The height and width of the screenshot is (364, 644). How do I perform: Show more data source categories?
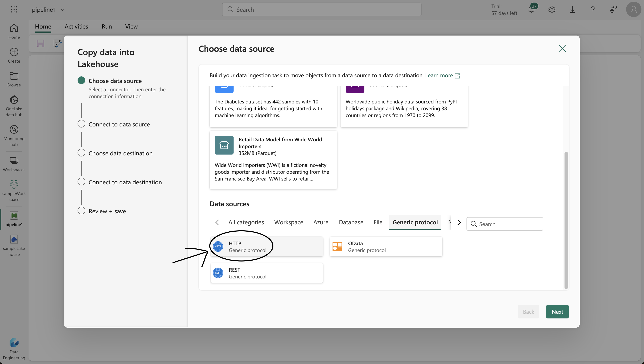[459, 222]
